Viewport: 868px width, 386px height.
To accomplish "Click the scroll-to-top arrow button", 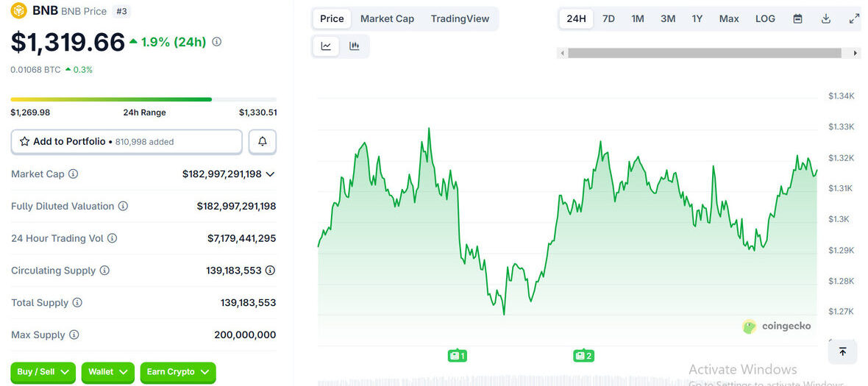I will [842, 352].
